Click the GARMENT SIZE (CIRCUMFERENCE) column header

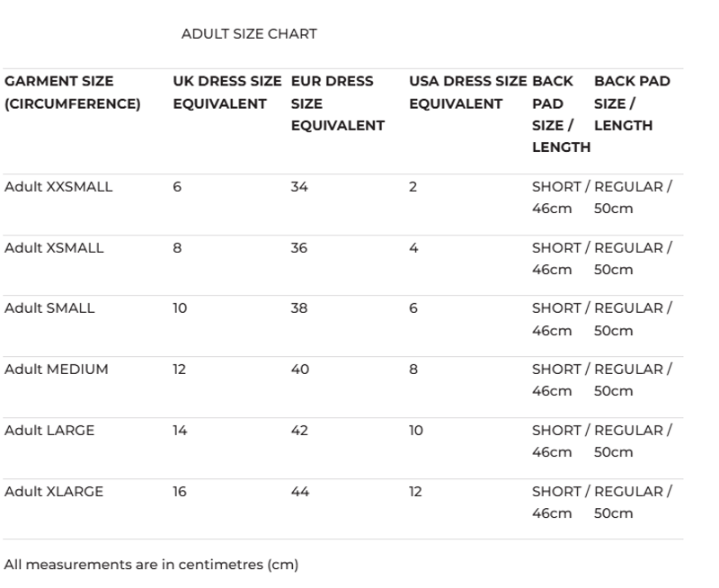(x=73, y=93)
